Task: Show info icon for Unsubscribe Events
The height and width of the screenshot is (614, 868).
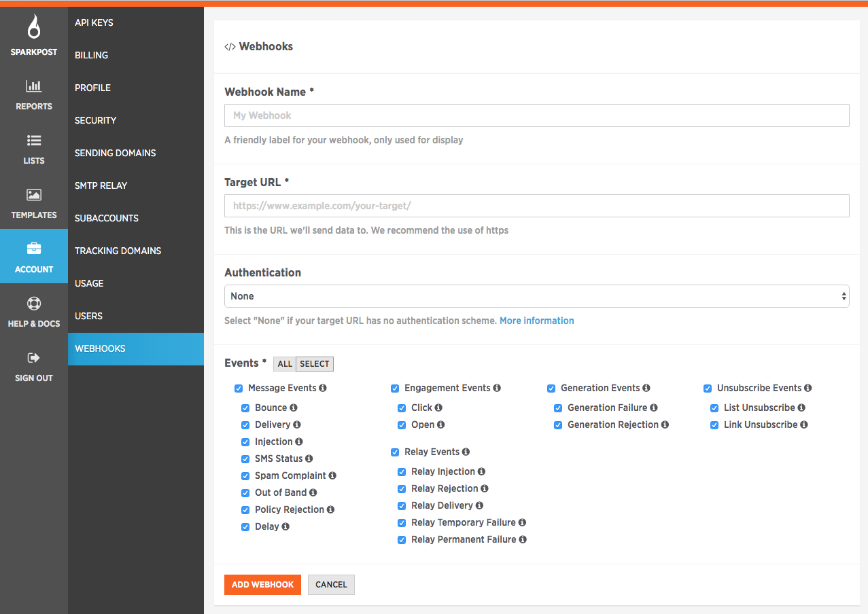Action: [x=808, y=388]
